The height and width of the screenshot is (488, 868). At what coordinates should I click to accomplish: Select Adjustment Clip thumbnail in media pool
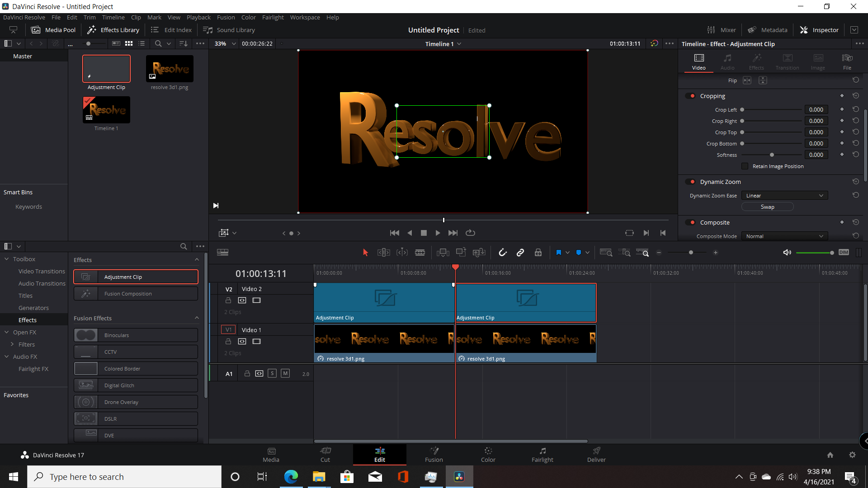click(x=106, y=69)
